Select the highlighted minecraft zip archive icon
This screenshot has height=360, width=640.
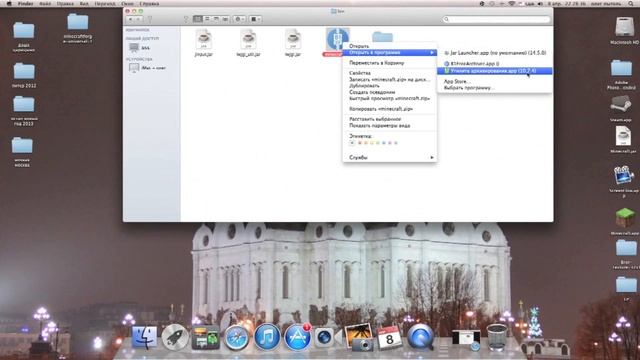[x=337, y=39]
